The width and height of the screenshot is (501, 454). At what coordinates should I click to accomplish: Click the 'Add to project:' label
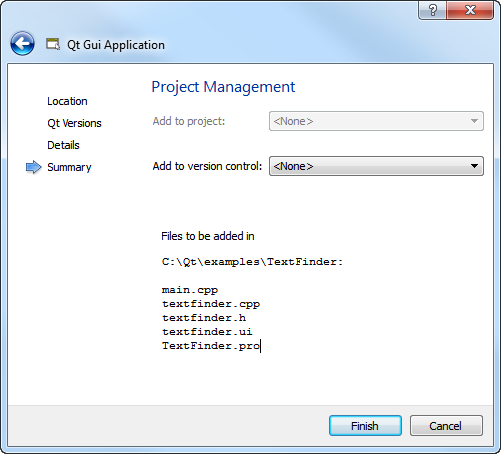coord(189,121)
